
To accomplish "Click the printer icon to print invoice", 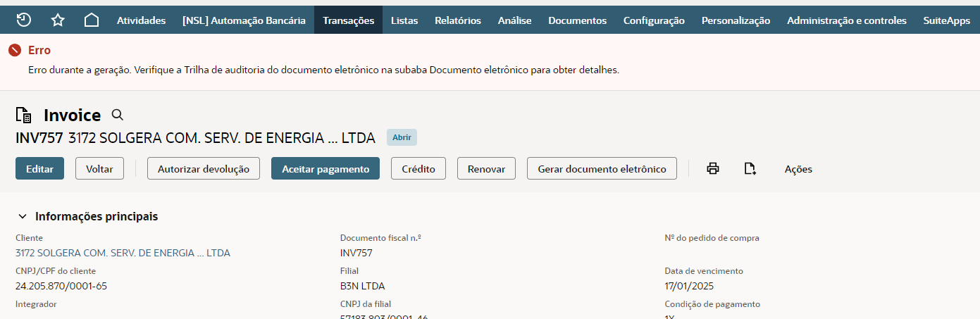I will 713,169.
